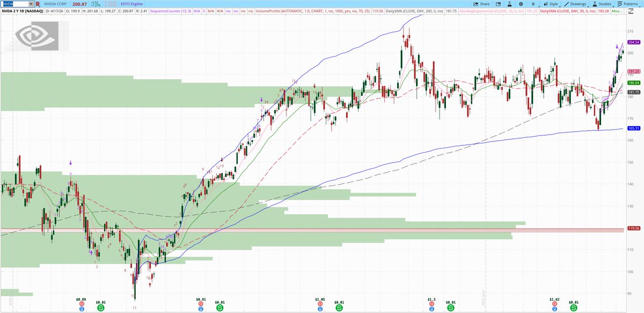Click the red earnings icon under $0.81
The width and height of the screenshot is (644, 313).
coord(201,303)
